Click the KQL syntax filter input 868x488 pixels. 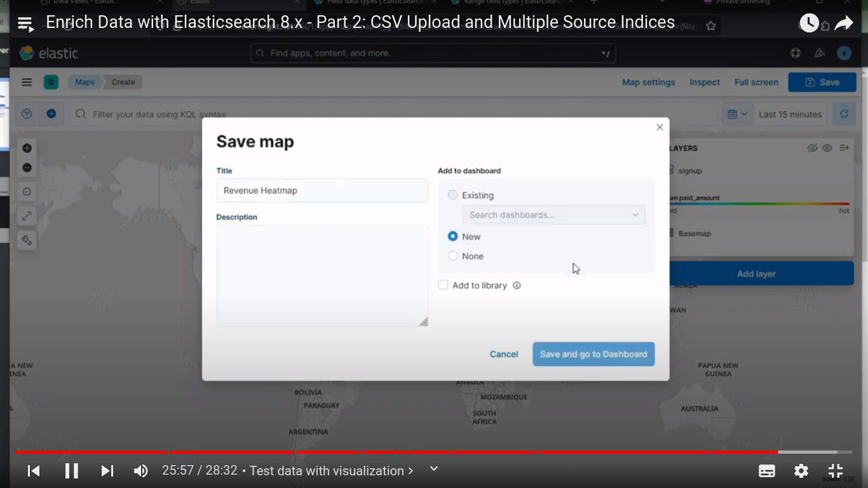(393, 114)
